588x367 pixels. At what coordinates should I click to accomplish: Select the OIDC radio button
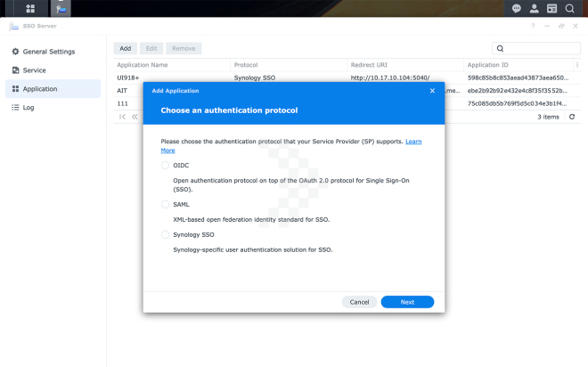point(165,165)
